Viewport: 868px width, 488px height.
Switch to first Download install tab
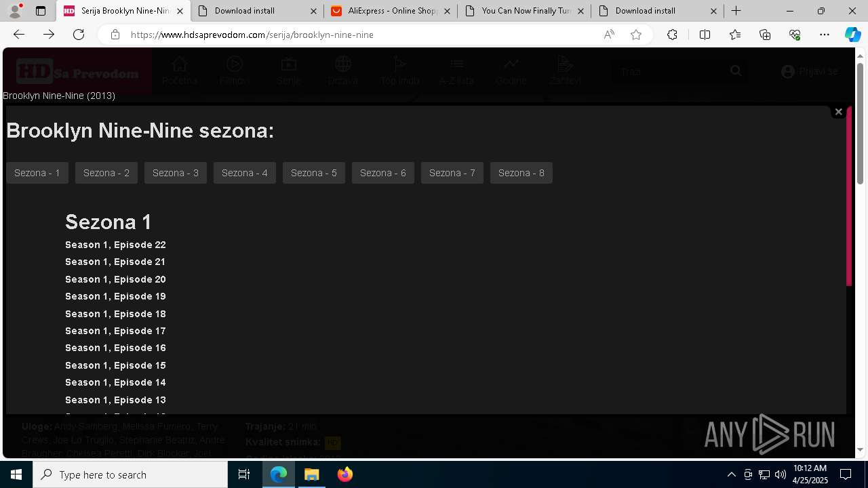(258, 11)
